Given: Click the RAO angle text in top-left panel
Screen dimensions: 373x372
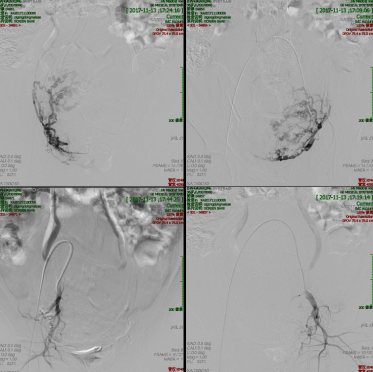Looking at the screenshot, I should click(x=10, y=156).
